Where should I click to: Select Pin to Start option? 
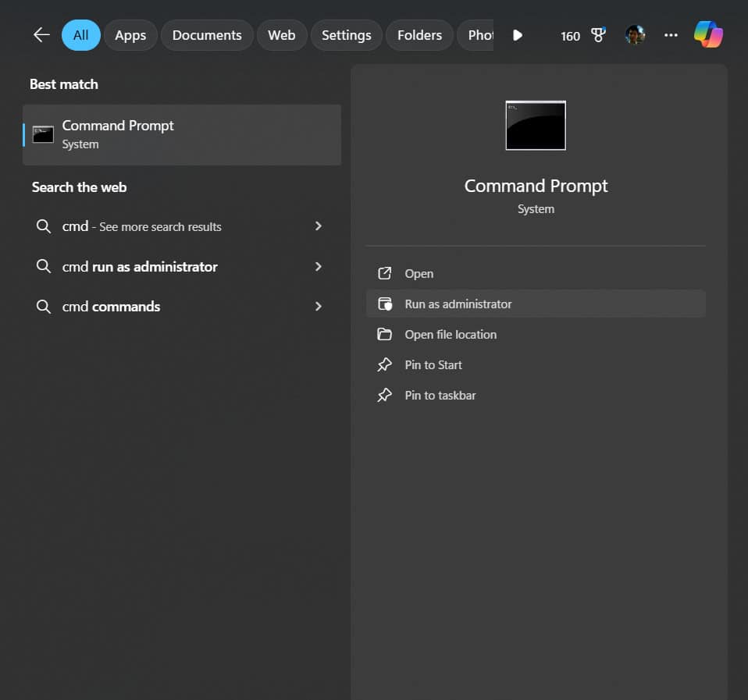(x=433, y=365)
